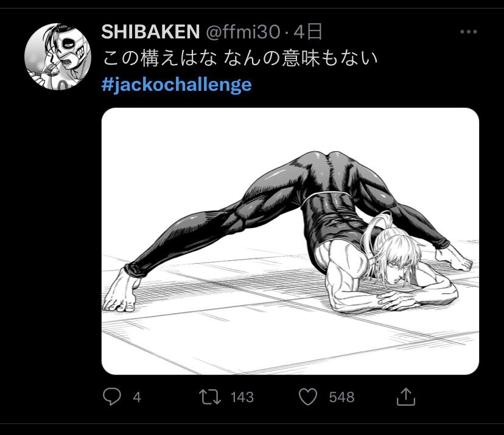Open the three-dot more options menu
504x435 pixels.
[468, 32]
